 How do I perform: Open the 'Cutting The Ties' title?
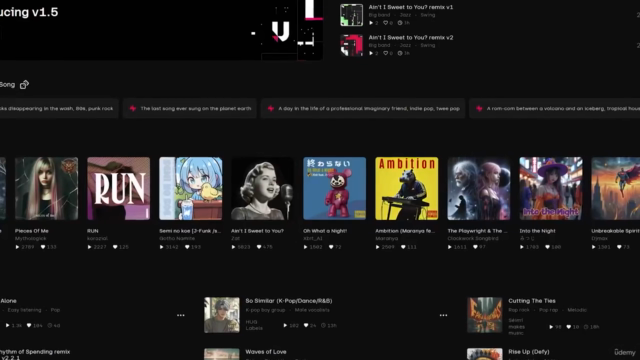point(532,301)
